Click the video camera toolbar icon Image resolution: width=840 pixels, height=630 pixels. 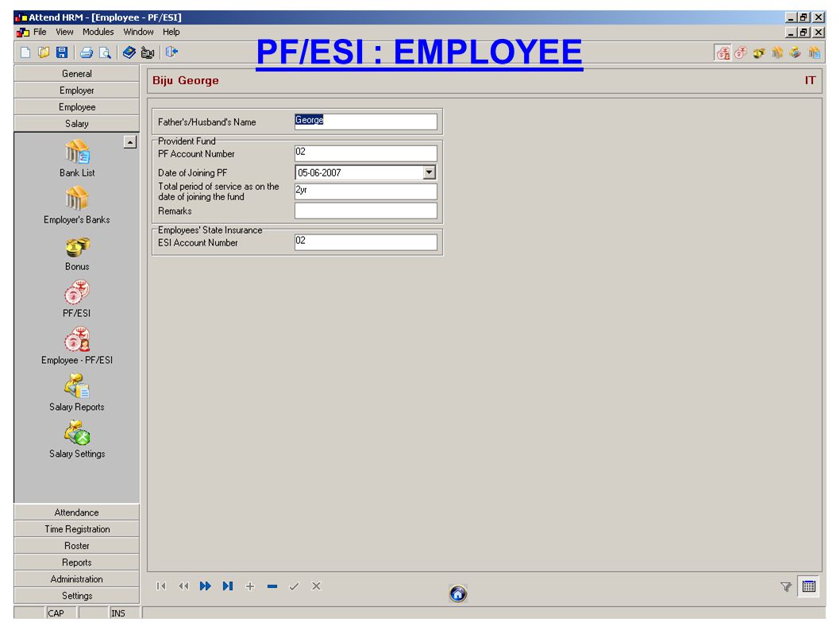pos(148,52)
